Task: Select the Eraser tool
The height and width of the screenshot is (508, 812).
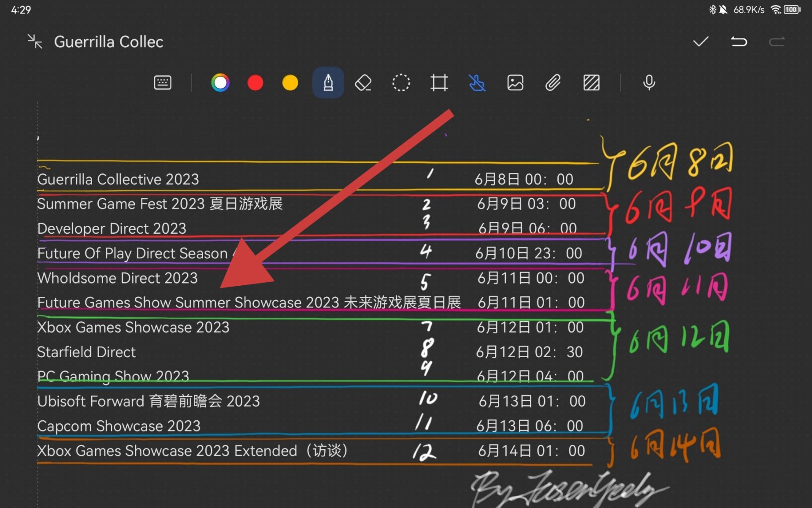Action: [x=363, y=82]
